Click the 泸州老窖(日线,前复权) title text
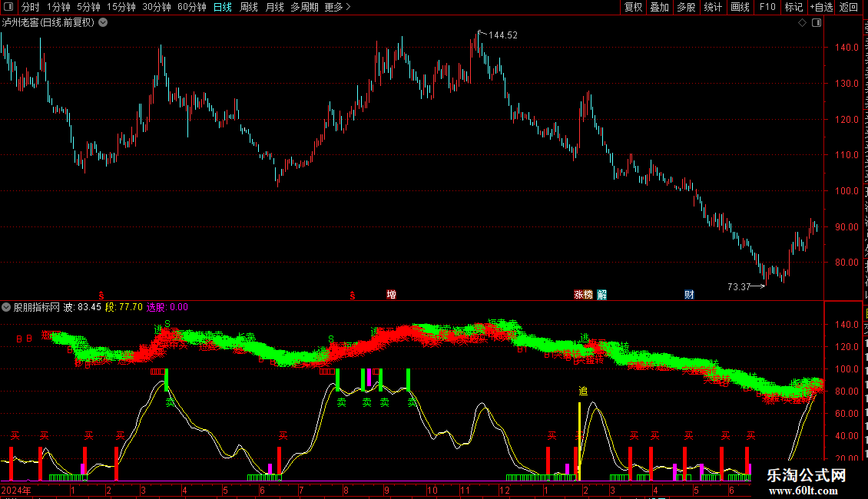The height and width of the screenshot is (499, 868). click(x=48, y=23)
